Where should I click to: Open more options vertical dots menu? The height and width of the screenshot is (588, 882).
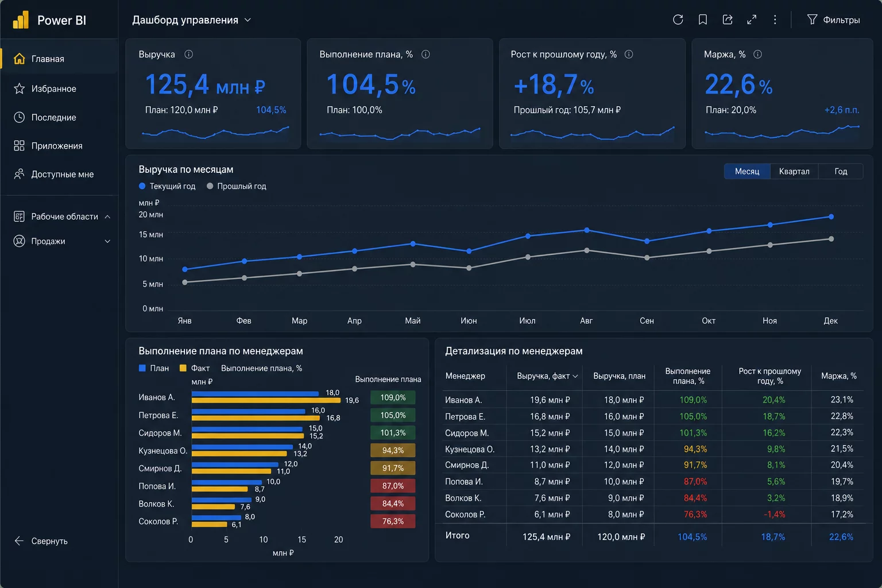tap(775, 20)
